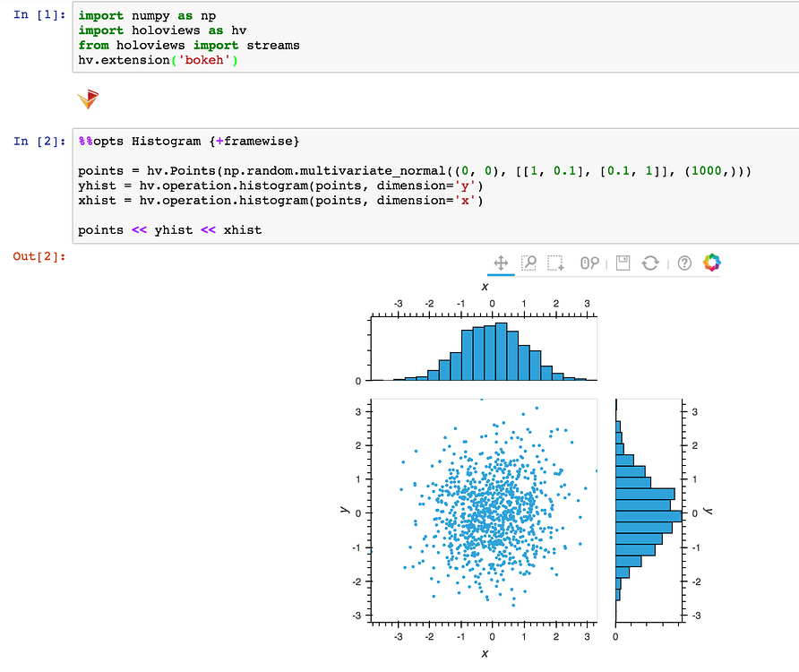
Task: Click the HoloViews logo below the first cell
Action: click(x=88, y=99)
